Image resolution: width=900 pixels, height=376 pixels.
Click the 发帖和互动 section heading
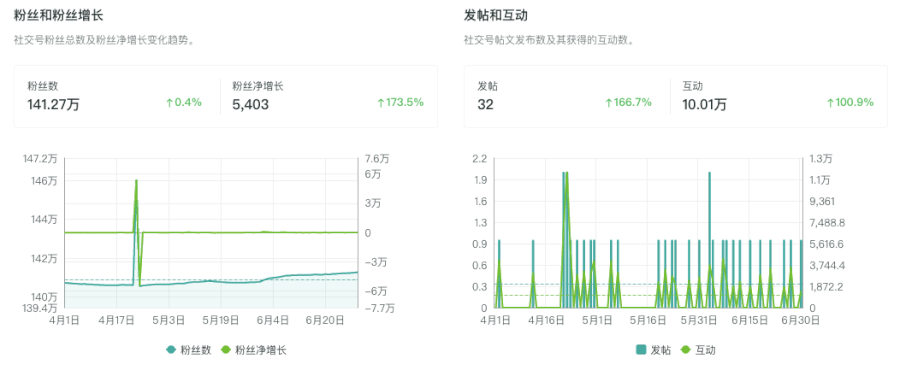(x=495, y=15)
